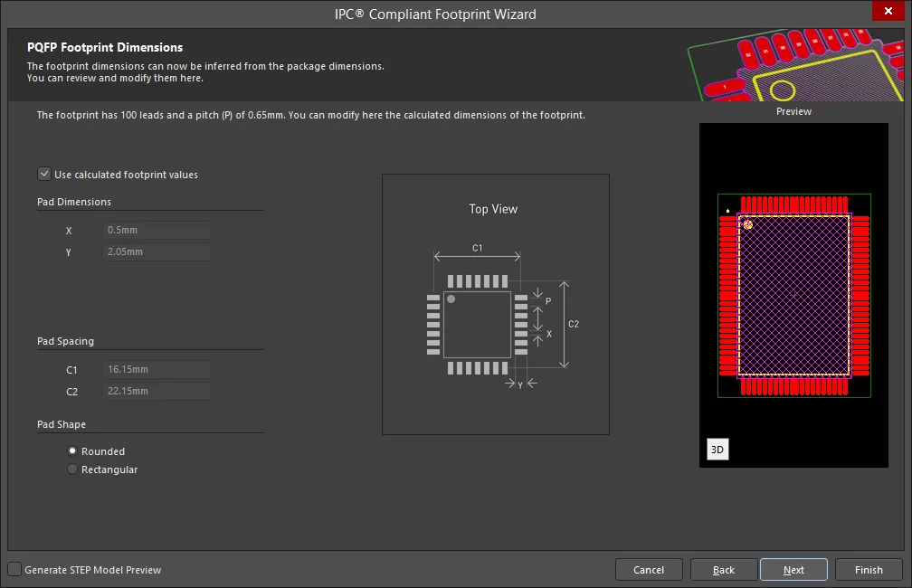This screenshot has height=588, width=912.
Task: Cancel the footprint wizard
Action: 649,569
